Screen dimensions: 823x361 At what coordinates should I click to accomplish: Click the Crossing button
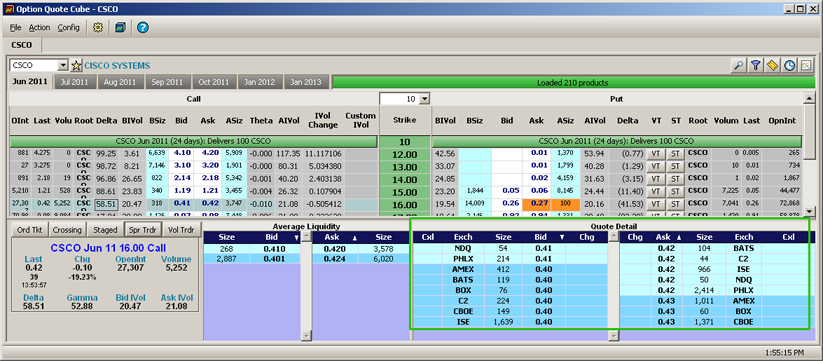click(x=67, y=229)
